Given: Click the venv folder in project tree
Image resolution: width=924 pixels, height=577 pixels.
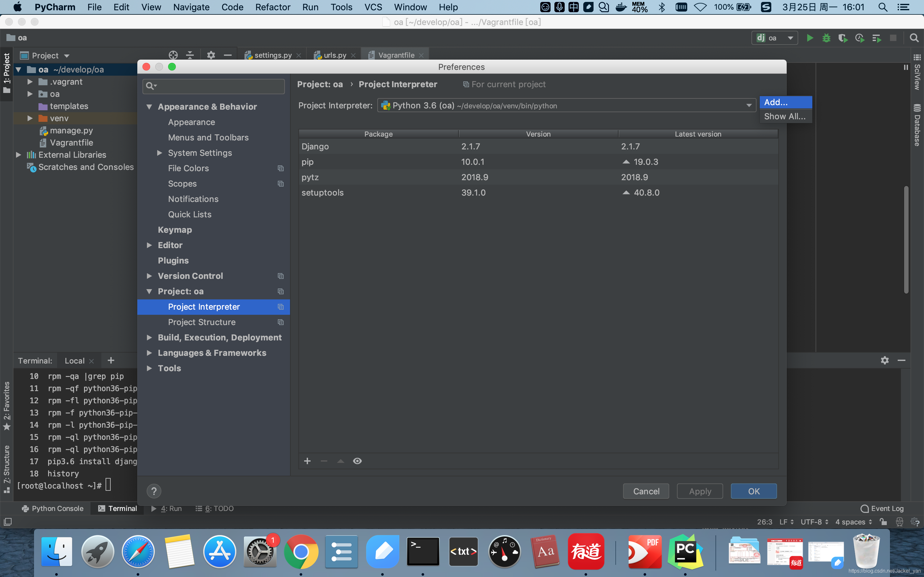Looking at the screenshot, I should pyautogui.click(x=59, y=118).
